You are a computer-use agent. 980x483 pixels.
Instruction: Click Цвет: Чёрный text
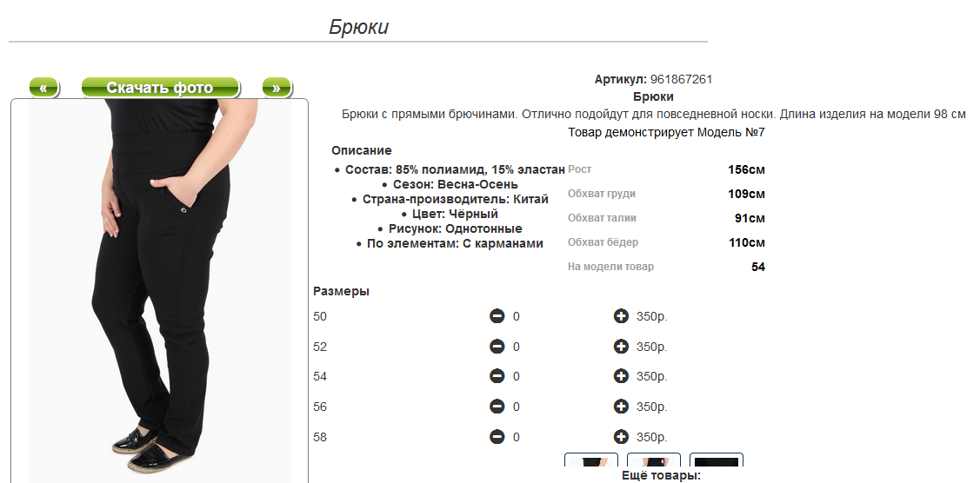455,214
